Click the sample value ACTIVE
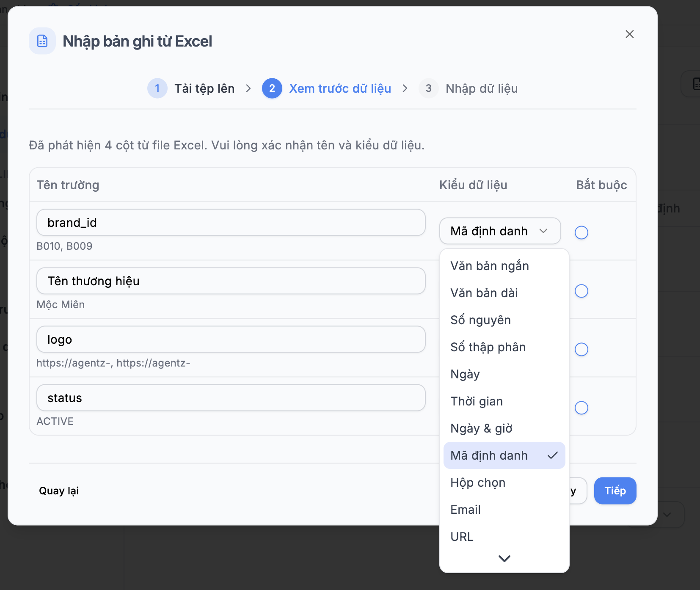Screen dimensions: 700x590 click(55, 422)
